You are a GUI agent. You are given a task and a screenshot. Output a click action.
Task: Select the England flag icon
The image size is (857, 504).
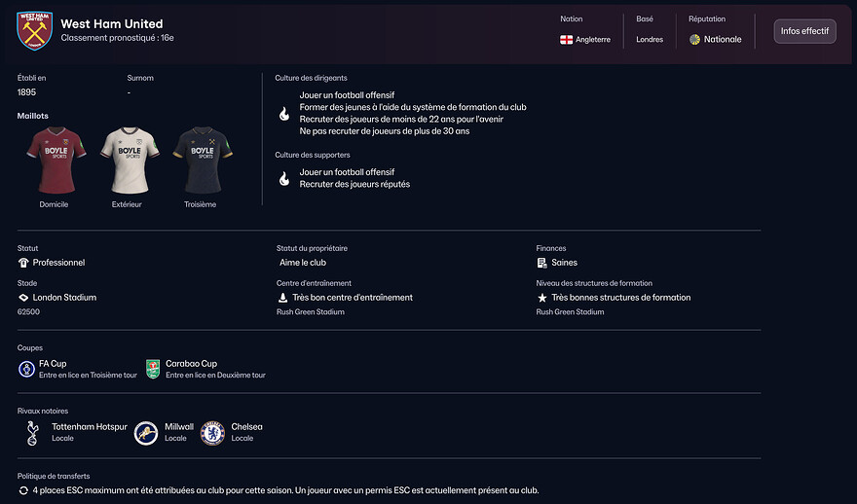566,40
